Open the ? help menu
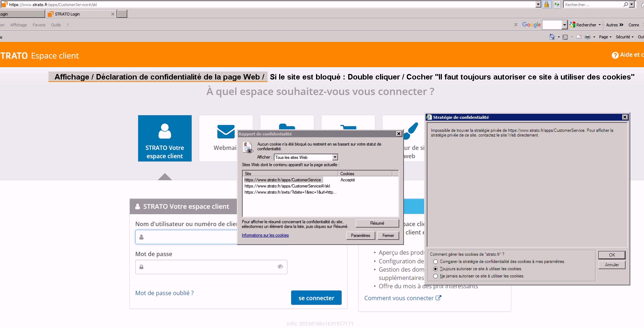 [68, 25]
